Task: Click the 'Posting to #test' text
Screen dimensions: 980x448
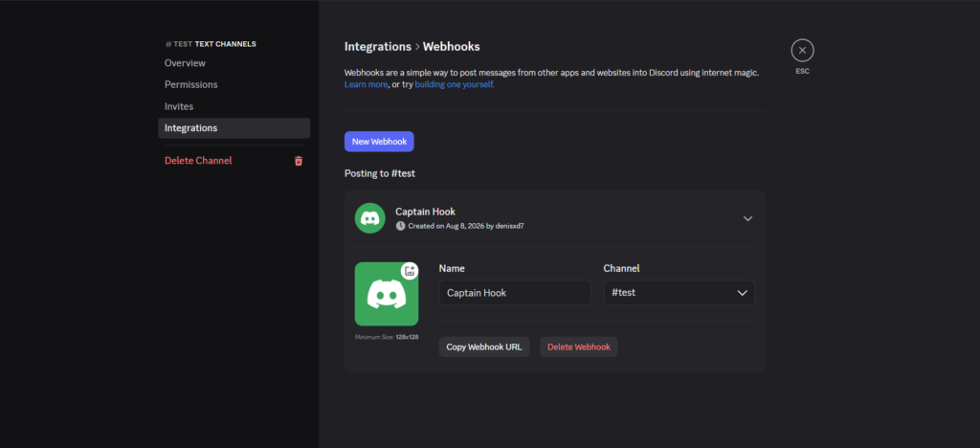Action: [380, 173]
